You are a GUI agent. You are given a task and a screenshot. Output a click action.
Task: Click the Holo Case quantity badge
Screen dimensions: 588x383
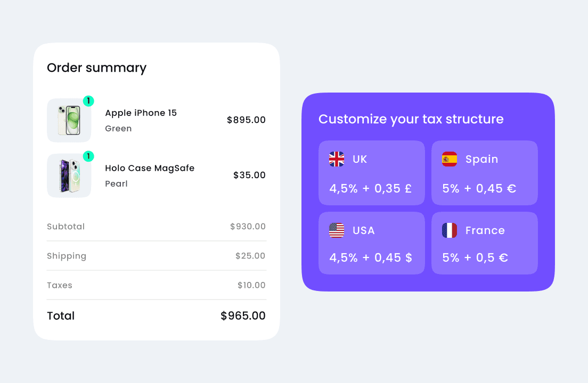pyautogui.click(x=88, y=156)
